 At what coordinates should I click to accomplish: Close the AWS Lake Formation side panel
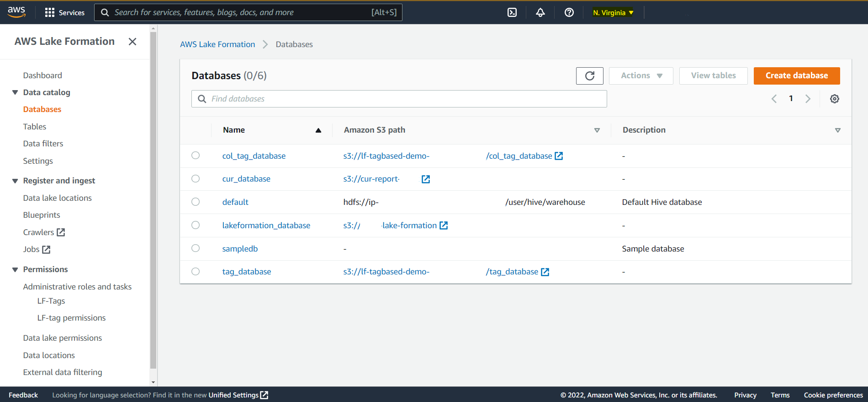pos(132,42)
